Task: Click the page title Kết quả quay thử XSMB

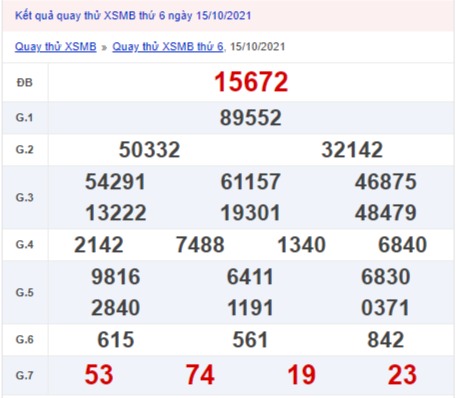Action: point(75,16)
